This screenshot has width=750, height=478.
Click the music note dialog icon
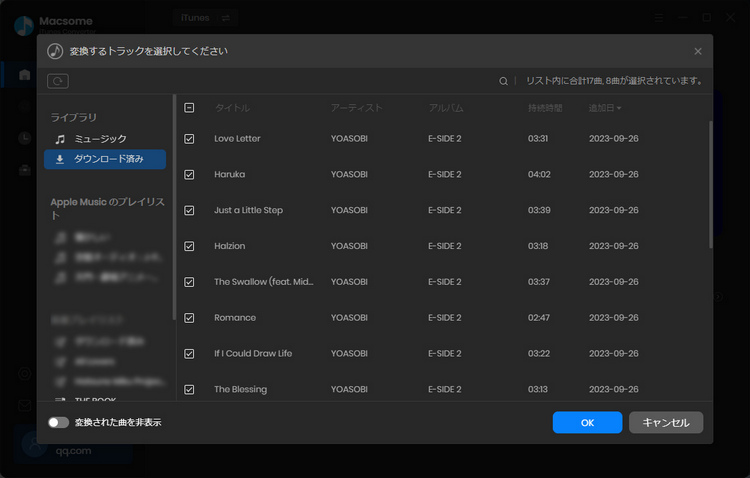55,51
